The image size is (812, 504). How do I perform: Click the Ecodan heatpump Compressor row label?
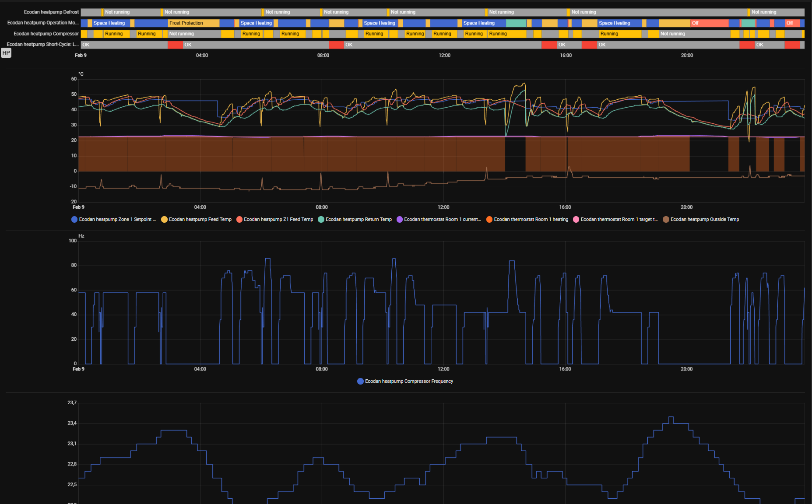pyautogui.click(x=46, y=34)
